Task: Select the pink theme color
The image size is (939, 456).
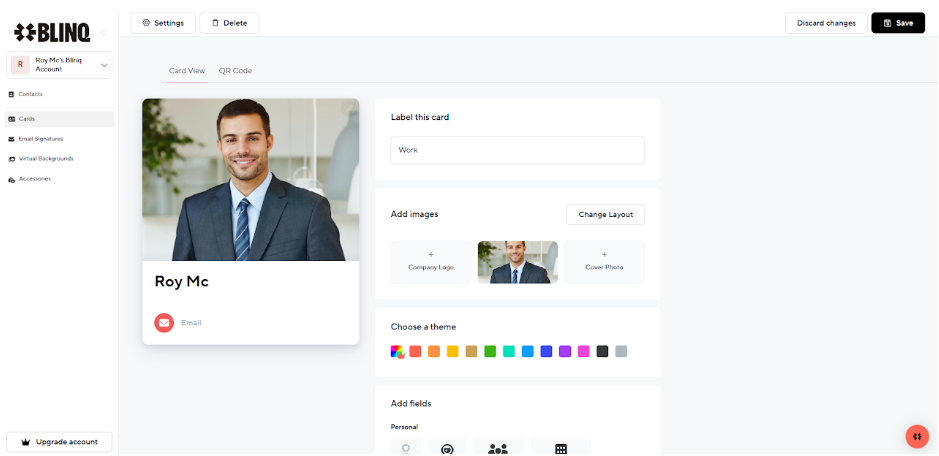Action: point(584,351)
